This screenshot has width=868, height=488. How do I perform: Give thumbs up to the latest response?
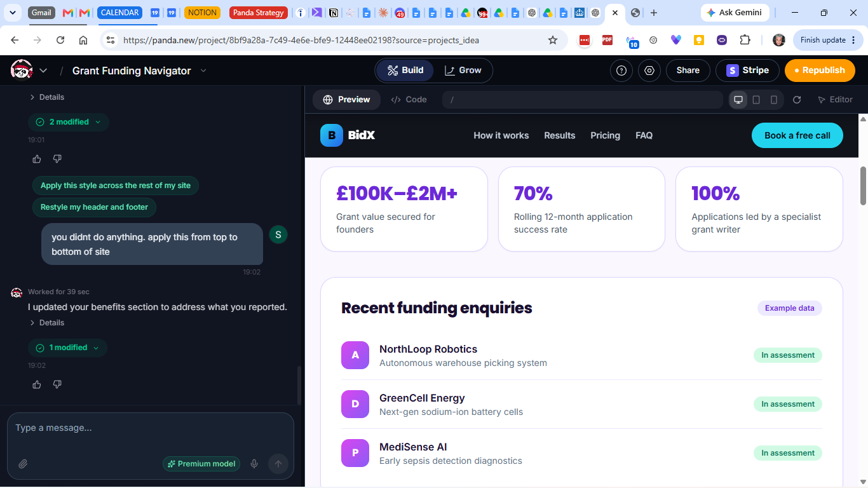[x=37, y=384]
